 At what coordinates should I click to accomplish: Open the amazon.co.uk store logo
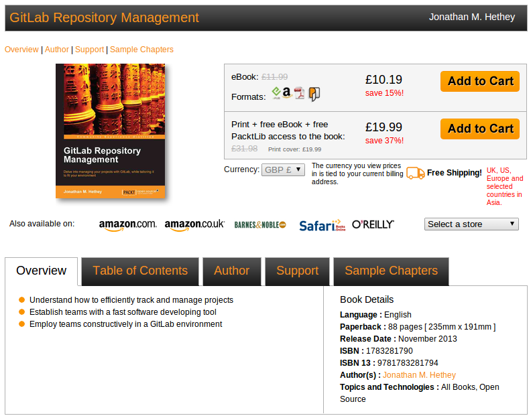click(x=194, y=225)
